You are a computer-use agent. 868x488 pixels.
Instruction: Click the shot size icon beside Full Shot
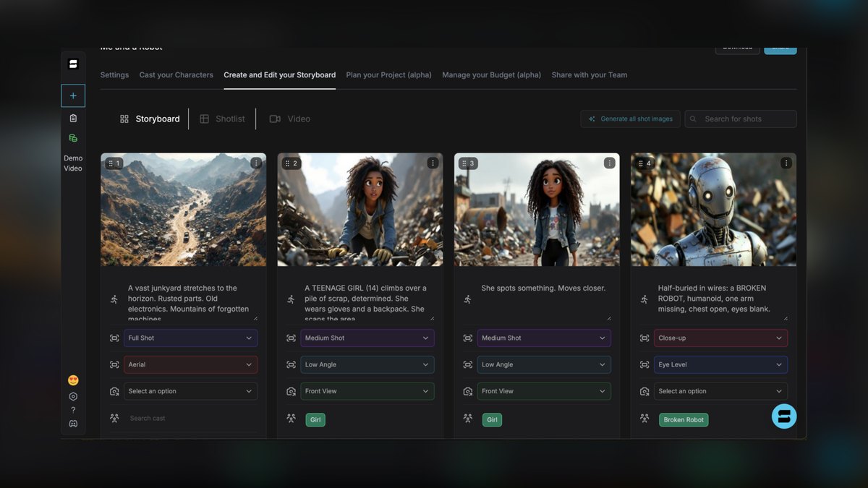[x=114, y=338]
